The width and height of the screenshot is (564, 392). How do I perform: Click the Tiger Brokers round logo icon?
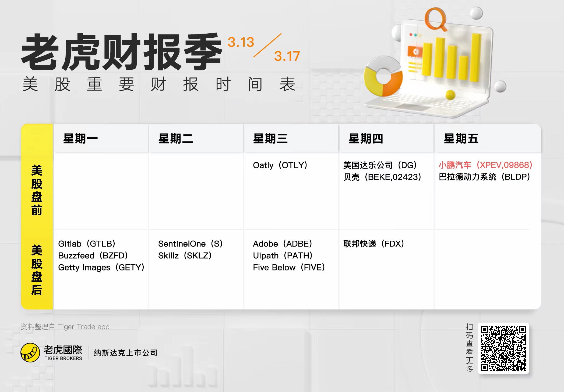tap(30, 352)
